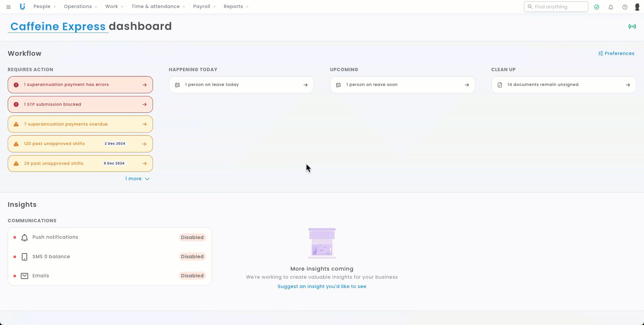The width and height of the screenshot is (644, 325).
Task: Open 14 documents remain unsigned card
Action: point(563,85)
